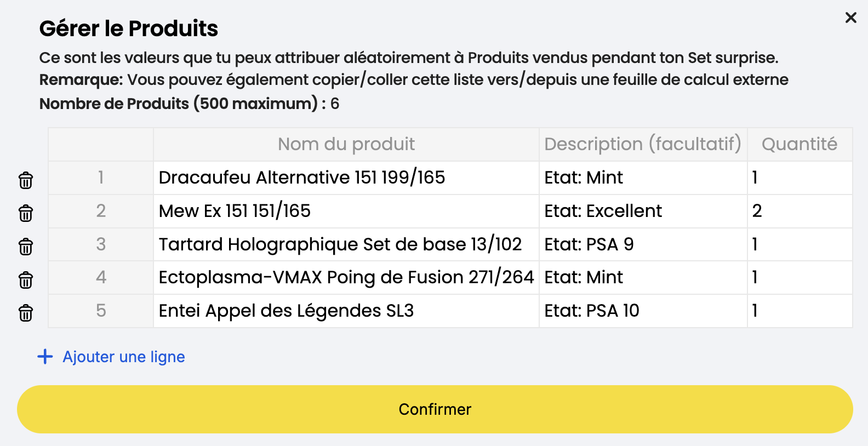Click the Description (facultatif) column header
This screenshot has height=446, width=868.
(x=643, y=144)
